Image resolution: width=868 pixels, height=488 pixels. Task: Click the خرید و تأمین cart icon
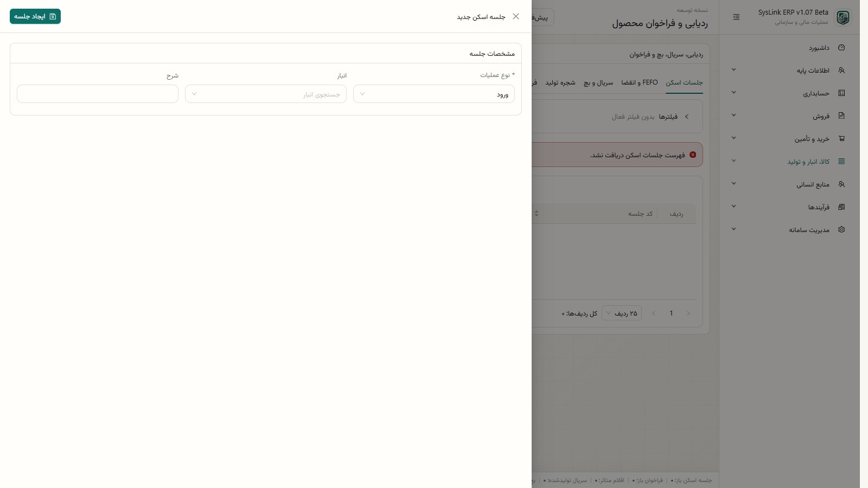coord(841,139)
